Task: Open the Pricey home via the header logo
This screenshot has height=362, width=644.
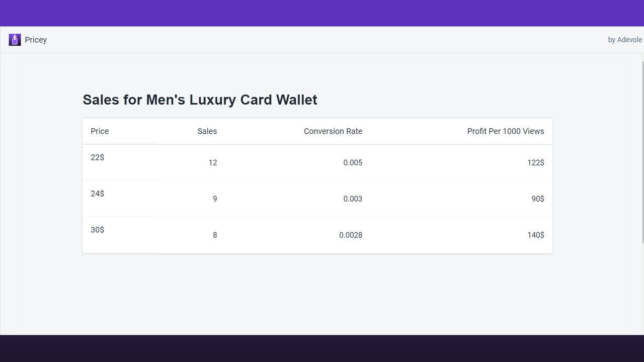Action: click(x=14, y=39)
